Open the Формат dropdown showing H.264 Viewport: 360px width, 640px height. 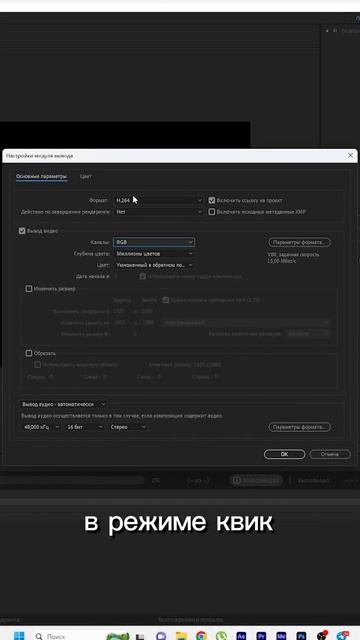tap(158, 200)
